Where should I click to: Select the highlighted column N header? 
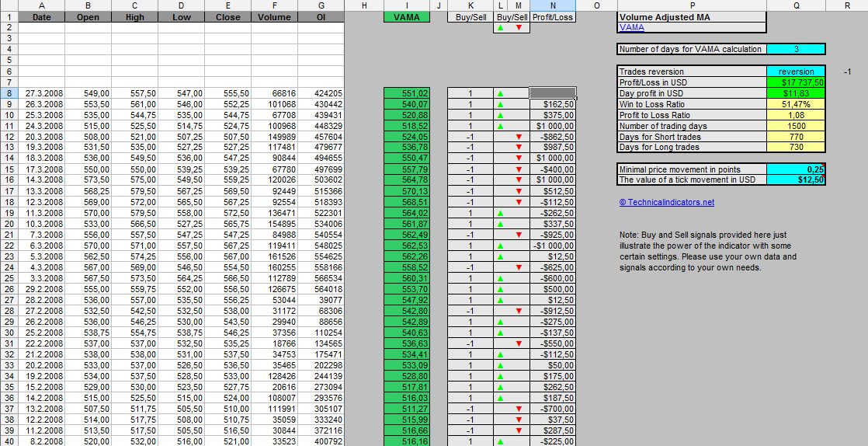[x=553, y=5]
